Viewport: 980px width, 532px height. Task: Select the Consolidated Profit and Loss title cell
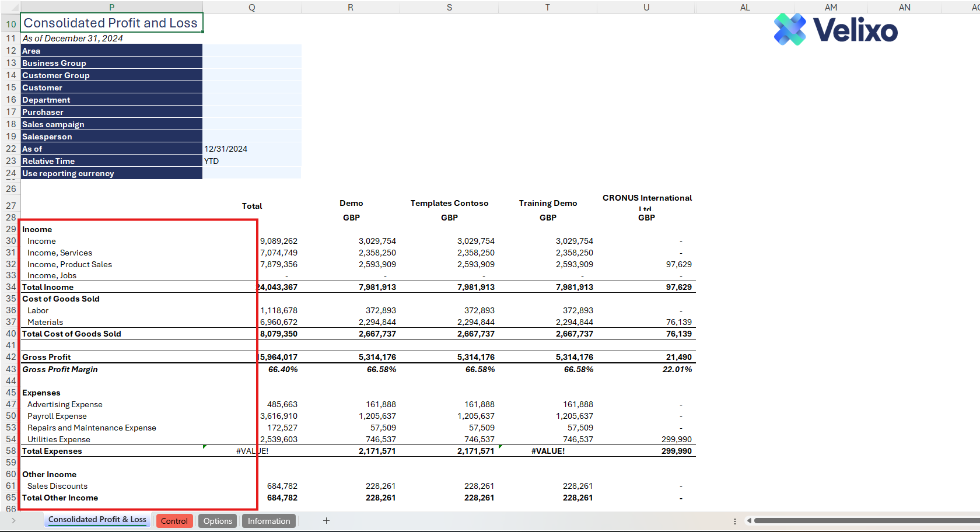111,23
